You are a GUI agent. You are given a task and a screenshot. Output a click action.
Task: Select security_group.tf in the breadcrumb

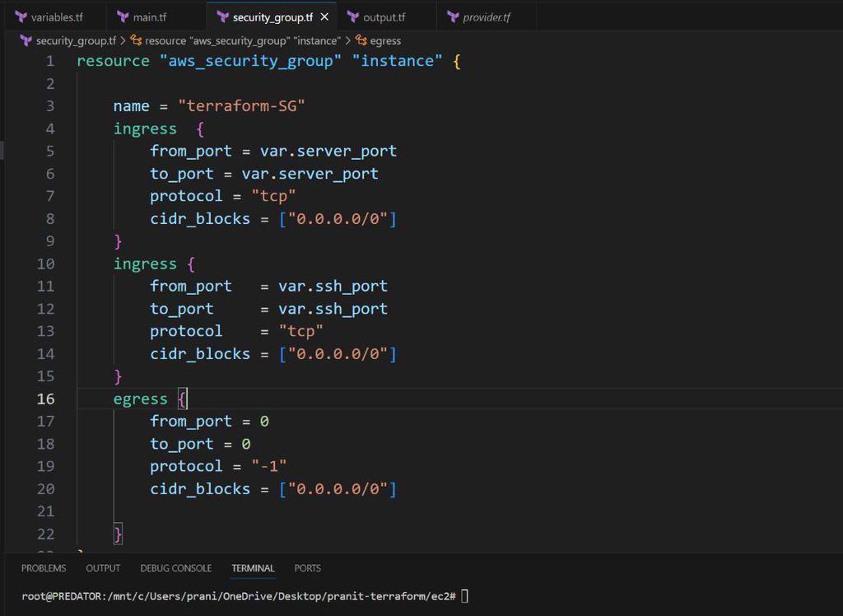(x=76, y=41)
